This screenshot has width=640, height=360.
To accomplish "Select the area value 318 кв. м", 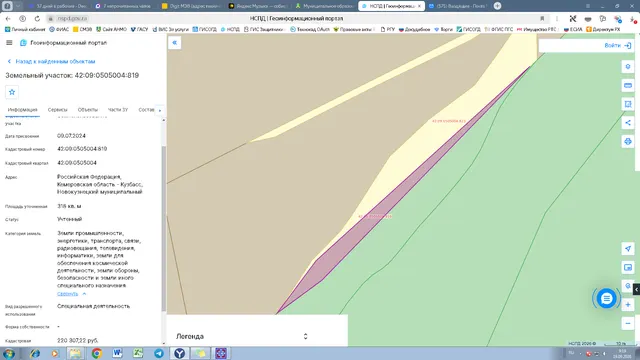I will (x=69, y=206).
